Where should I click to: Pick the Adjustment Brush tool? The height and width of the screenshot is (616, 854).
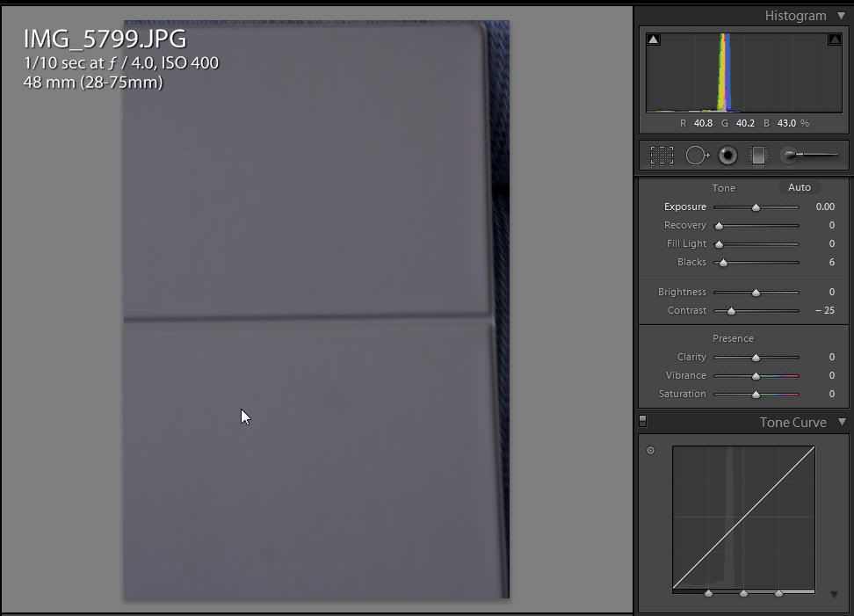(x=808, y=156)
